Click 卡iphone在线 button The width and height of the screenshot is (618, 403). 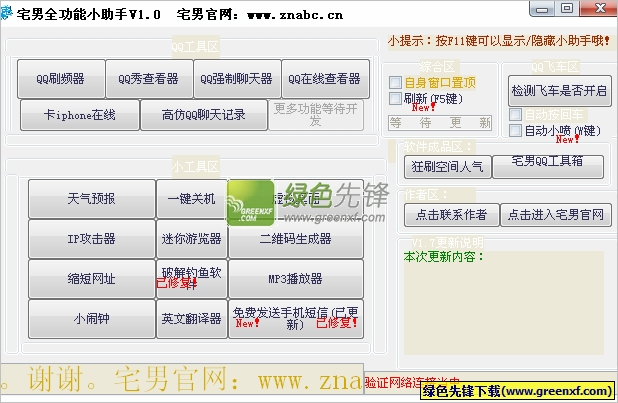tap(80, 115)
